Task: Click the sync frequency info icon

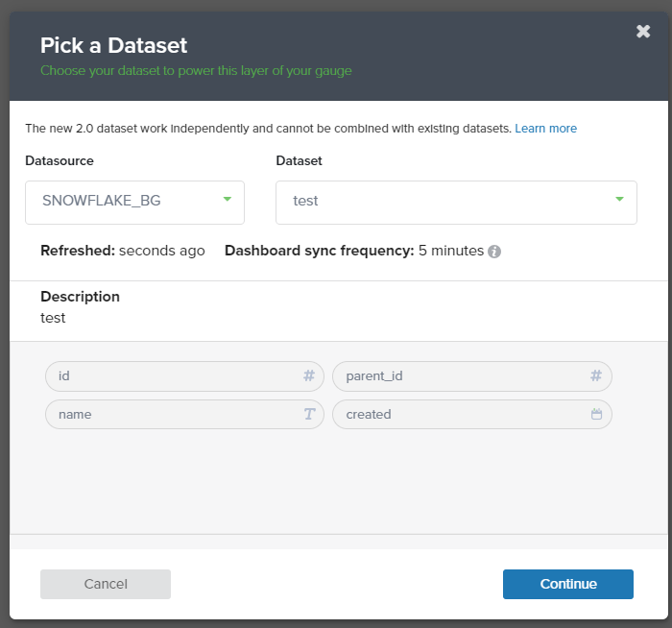Action: [x=494, y=252]
